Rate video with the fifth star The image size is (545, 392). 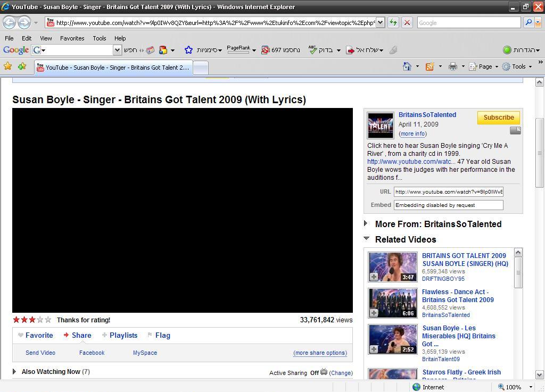48,320
